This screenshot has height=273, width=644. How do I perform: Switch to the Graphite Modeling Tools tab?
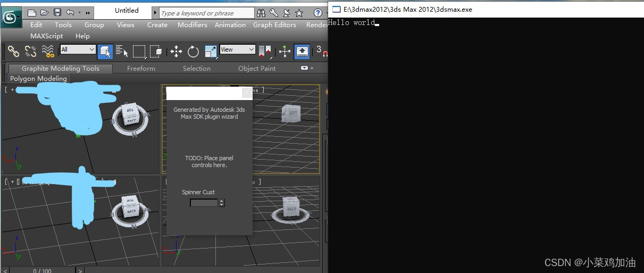tap(61, 68)
